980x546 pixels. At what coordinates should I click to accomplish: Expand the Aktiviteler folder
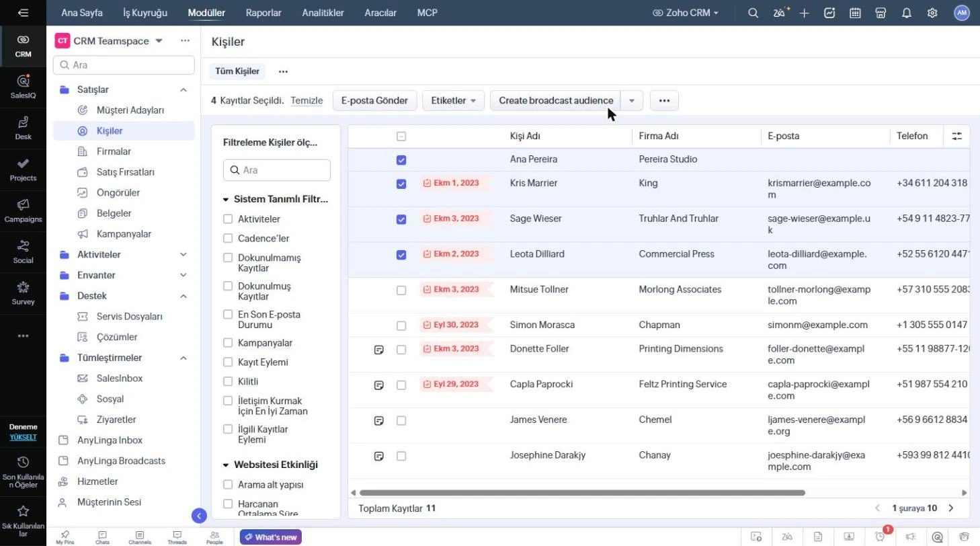tap(183, 255)
